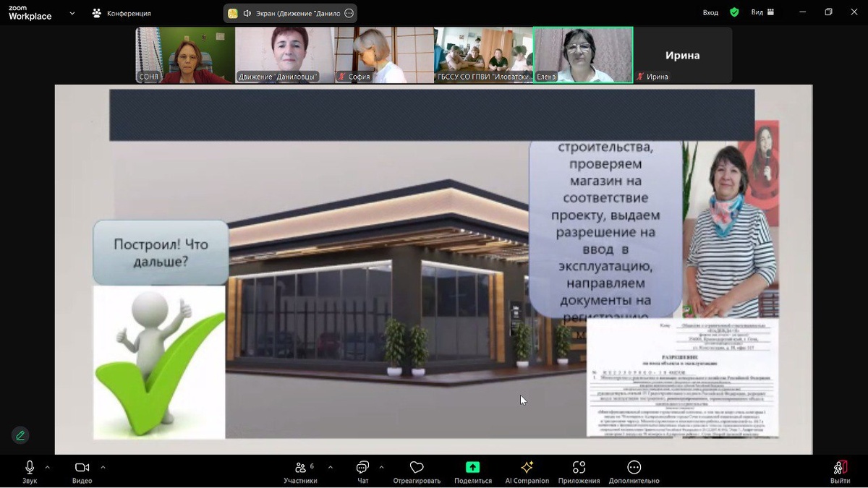Maximize the Zoom meeting window
Screen dimensions: 868x488
coord(828,12)
